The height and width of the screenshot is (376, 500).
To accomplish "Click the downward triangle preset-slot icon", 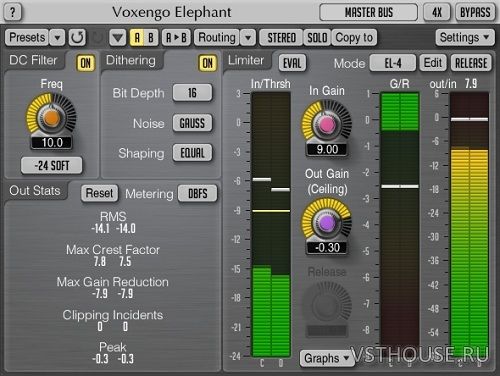I will click(118, 37).
